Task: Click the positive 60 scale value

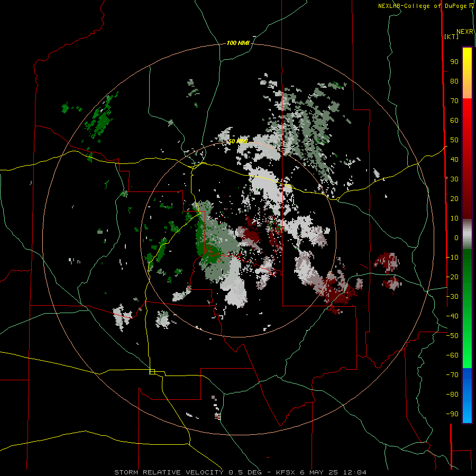Action: 454,121
